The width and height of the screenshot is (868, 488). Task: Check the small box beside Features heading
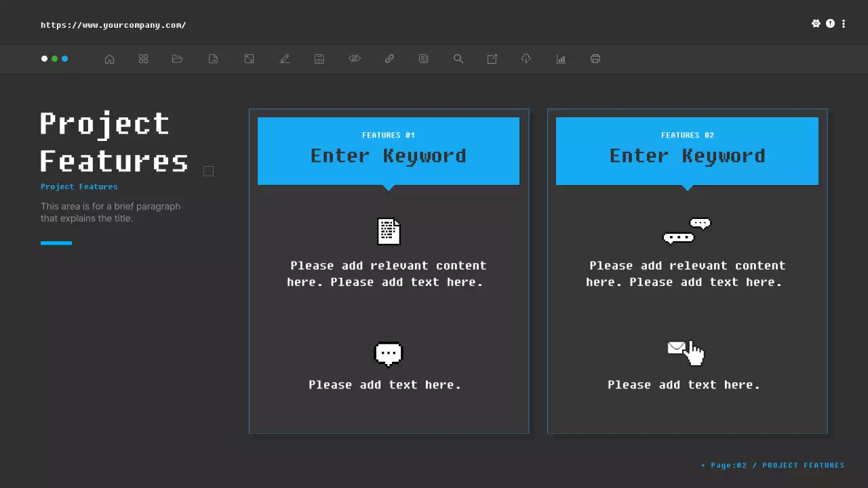208,171
